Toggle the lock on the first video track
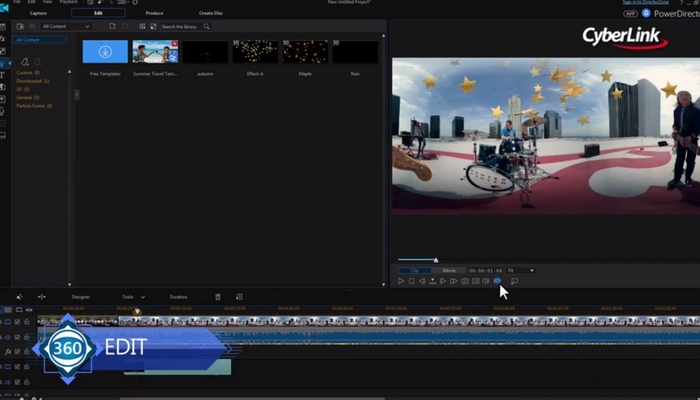The height and width of the screenshot is (400, 700). (x=27, y=323)
